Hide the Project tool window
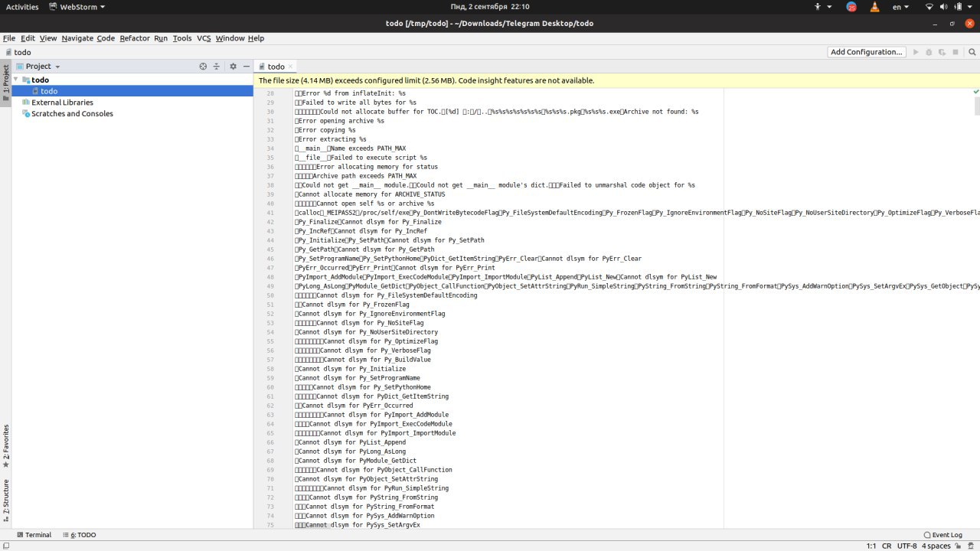Viewport: 980px width, 551px height. [246, 67]
